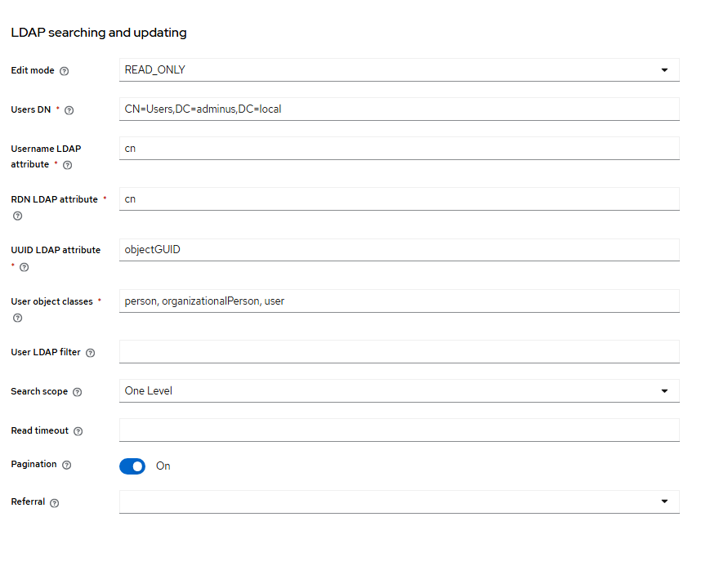Show help for UUID LDAP attribute
Viewport: 728px width, 566px height.
(x=25, y=267)
